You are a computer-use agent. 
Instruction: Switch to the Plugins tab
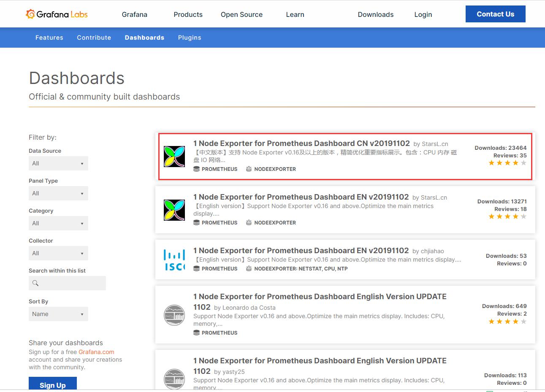pyautogui.click(x=190, y=38)
